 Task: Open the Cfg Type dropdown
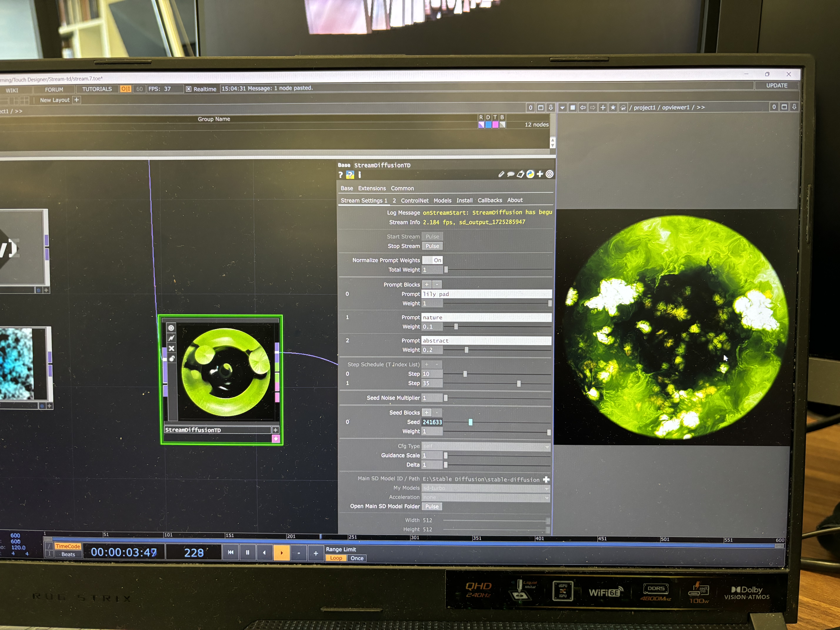coord(486,446)
